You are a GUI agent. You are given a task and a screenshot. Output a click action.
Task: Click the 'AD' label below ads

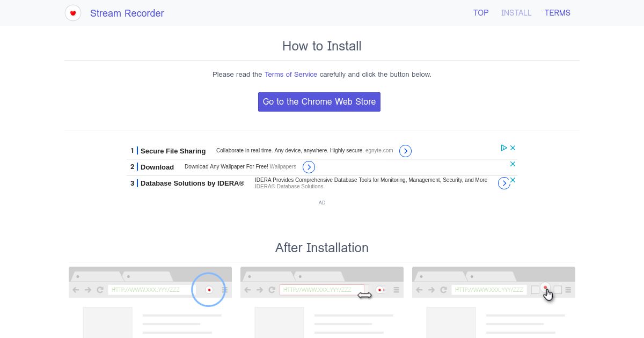point(322,203)
